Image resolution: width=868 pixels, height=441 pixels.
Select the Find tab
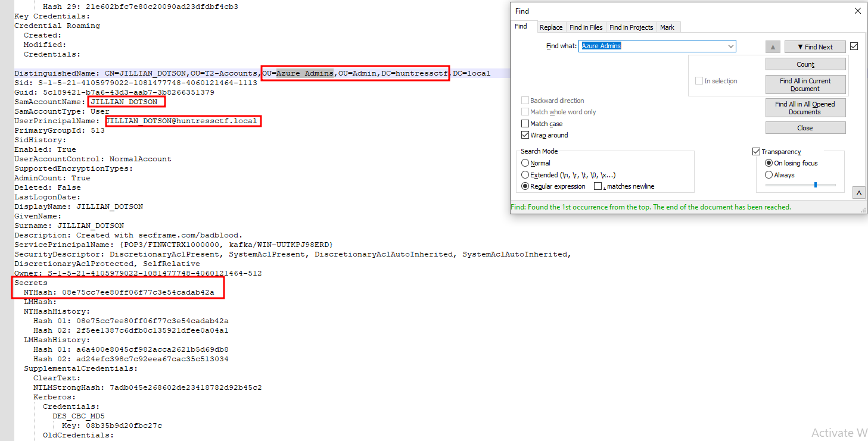[521, 26]
